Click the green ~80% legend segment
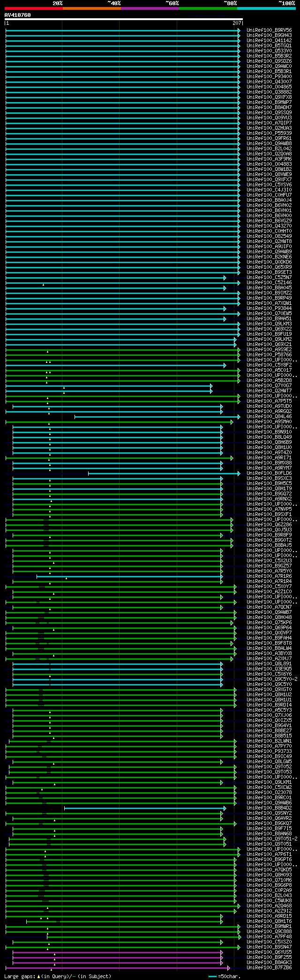The height and width of the screenshot is (980, 300). (x=208, y=8)
